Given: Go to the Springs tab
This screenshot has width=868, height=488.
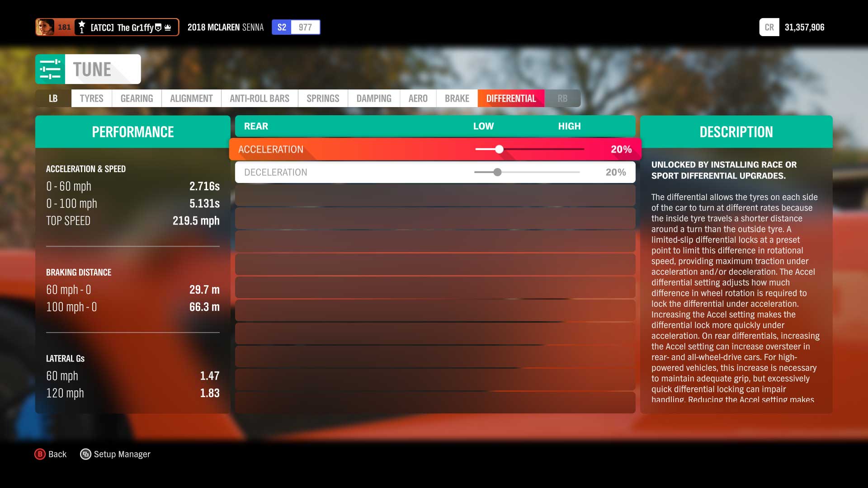Looking at the screenshot, I should click(323, 99).
